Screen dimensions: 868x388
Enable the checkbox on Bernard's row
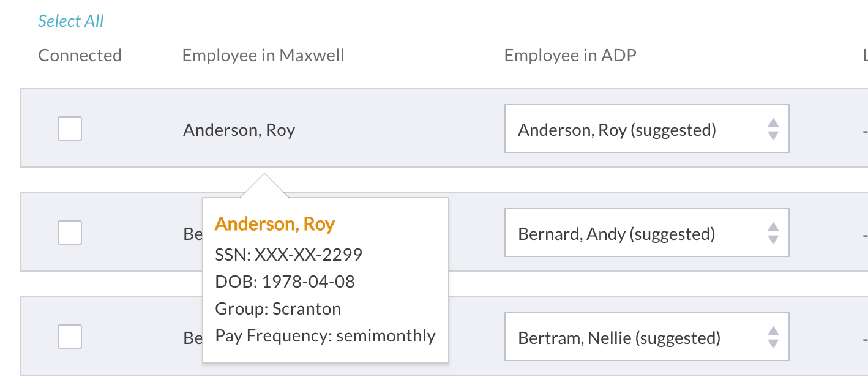69,233
